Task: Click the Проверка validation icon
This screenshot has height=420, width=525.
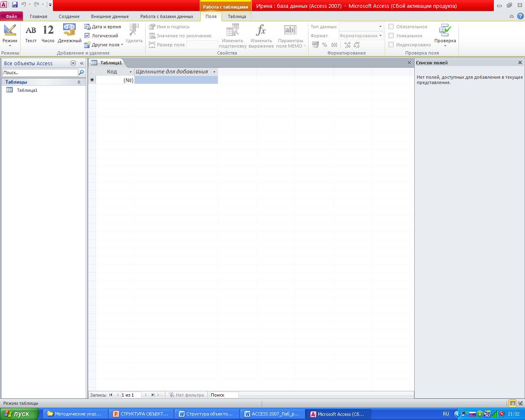Action: click(445, 35)
